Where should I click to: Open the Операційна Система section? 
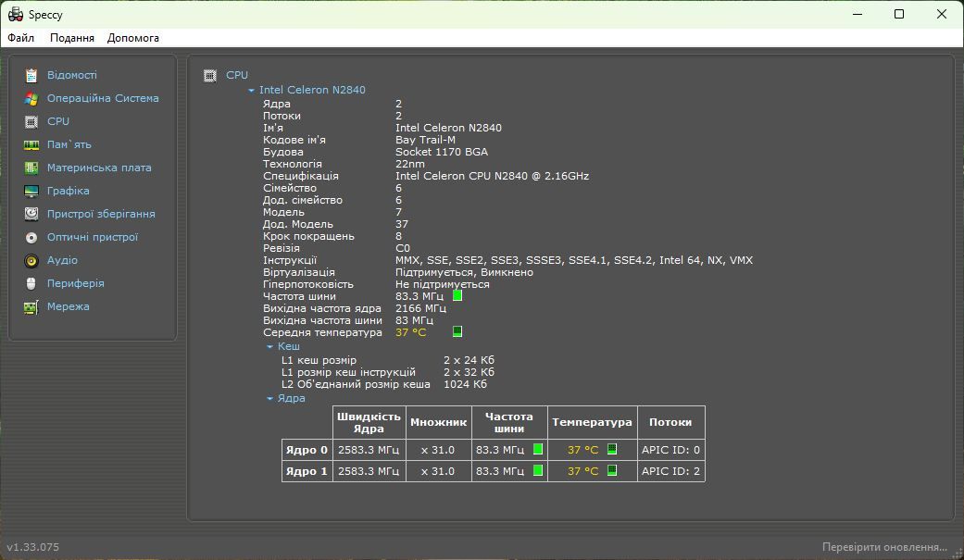point(103,98)
